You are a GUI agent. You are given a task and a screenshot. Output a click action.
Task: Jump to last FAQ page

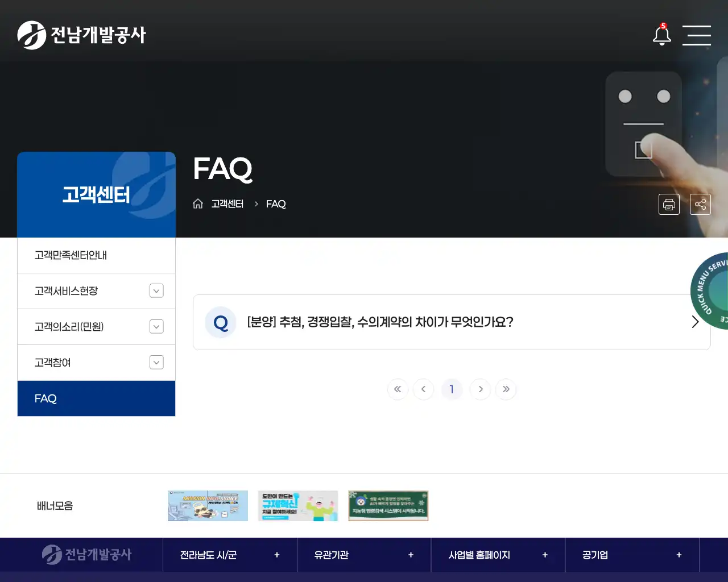506,389
